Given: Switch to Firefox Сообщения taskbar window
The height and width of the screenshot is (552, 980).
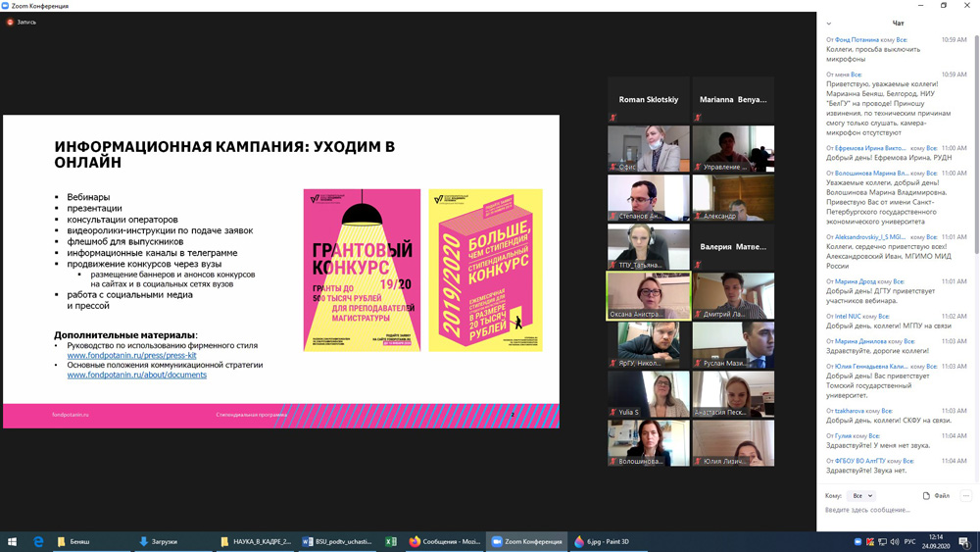Looking at the screenshot, I should [x=446, y=541].
